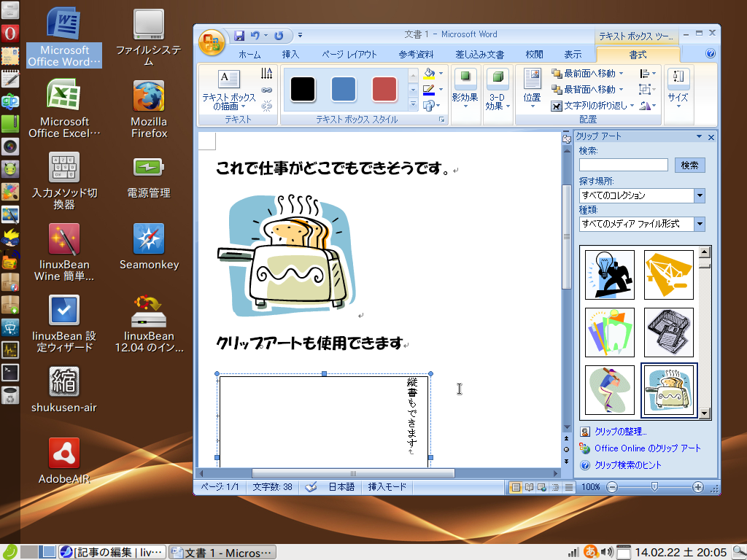Click bring to front (最前面へ移動)
Viewport: 747px width, 560px height.
(x=587, y=74)
